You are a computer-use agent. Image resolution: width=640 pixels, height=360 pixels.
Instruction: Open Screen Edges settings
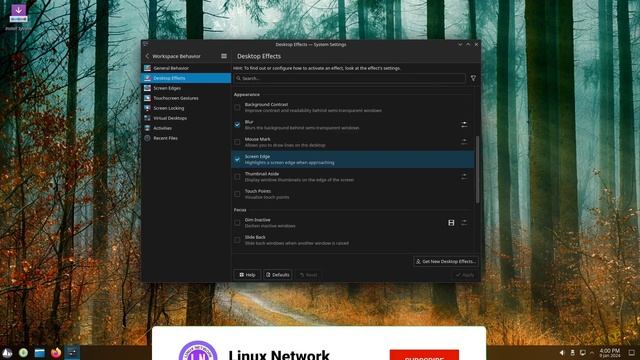[186, 88]
